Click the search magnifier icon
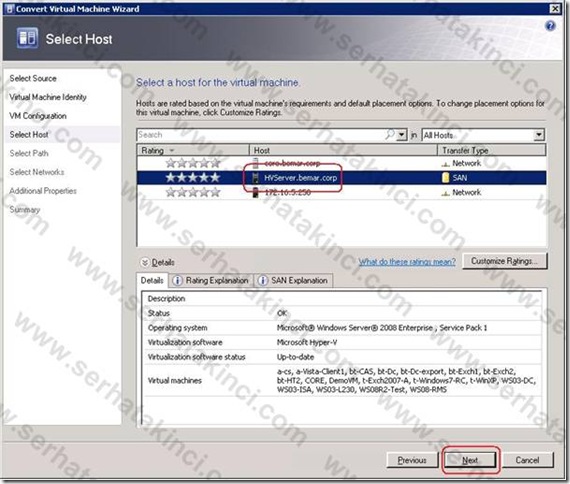The height and width of the screenshot is (484, 570). 389,135
